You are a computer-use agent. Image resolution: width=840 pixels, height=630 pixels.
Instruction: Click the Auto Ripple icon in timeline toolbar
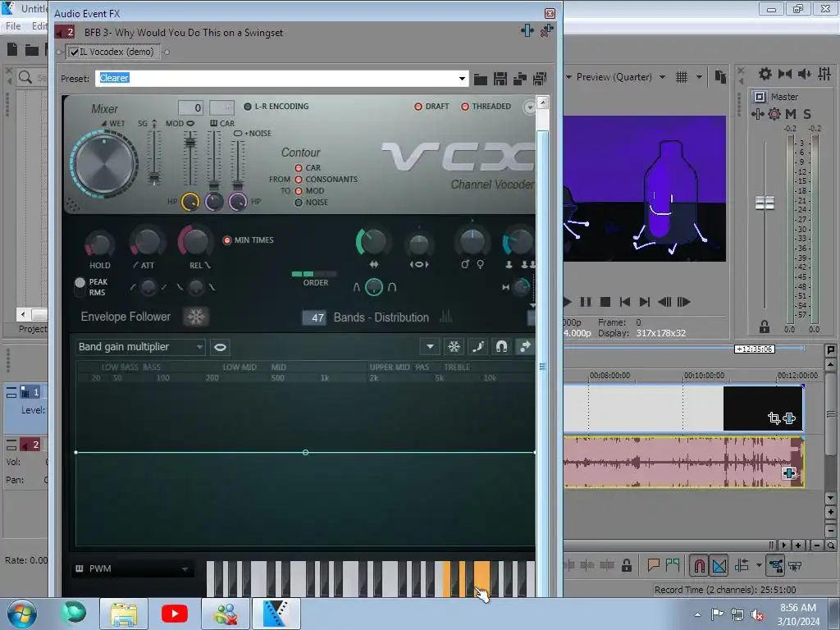pyautogui.click(x=742, y=565)
